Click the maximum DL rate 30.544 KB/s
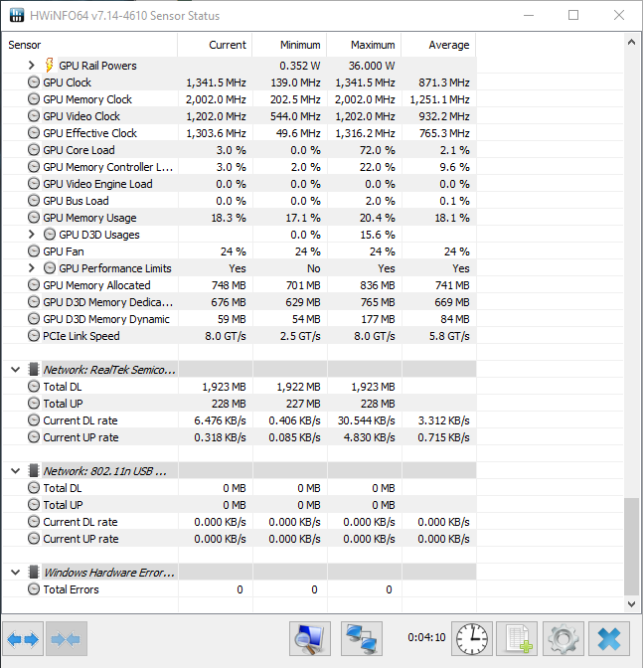Image resolution: width=644 pixels, height=668 pixels. (x=367, y=420)
